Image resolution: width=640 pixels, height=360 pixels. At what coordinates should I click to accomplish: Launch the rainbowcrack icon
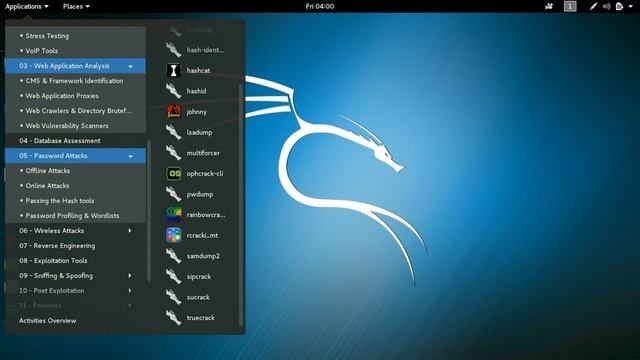coord(173,215)
